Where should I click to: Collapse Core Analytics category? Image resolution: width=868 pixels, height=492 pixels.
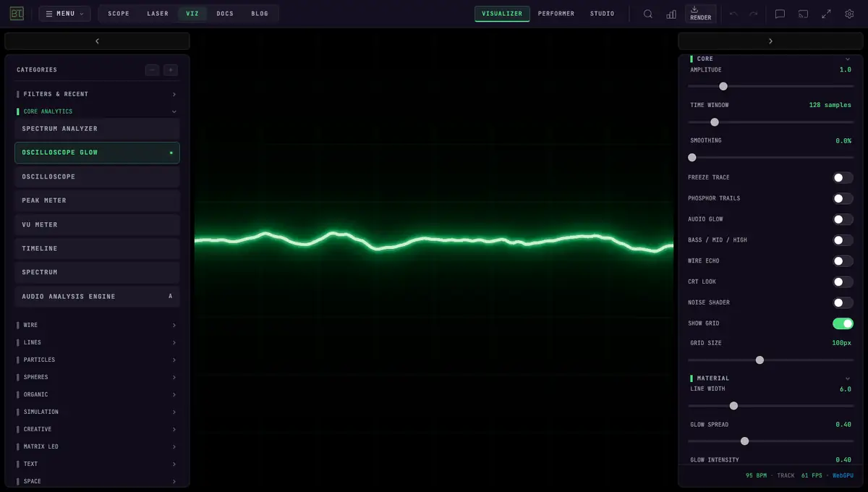97,111
